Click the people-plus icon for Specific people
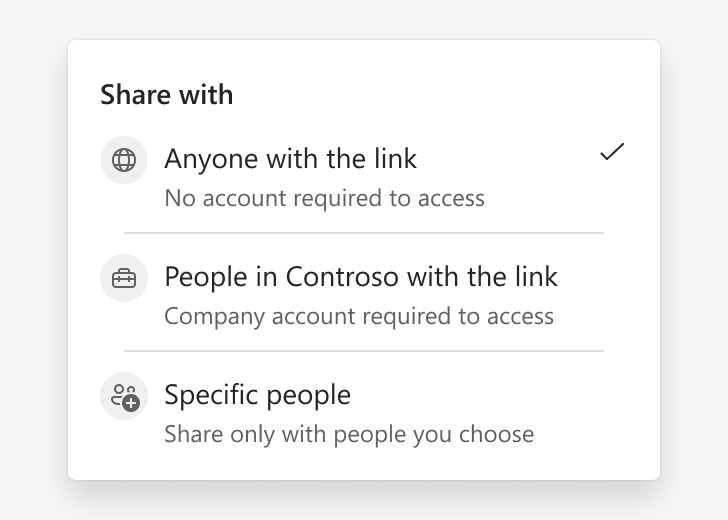 coord(124,396)
